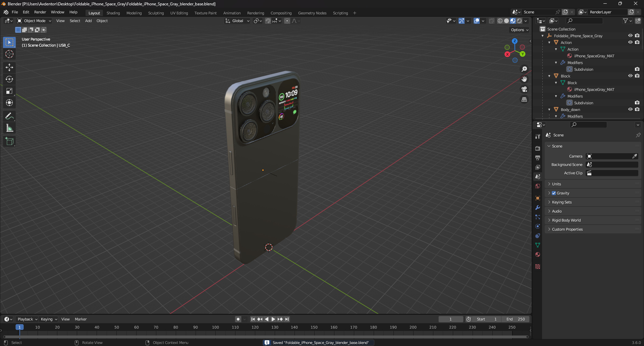The image size is (644, 346).
Task: Open the Object properties tab
Action: 538,198
